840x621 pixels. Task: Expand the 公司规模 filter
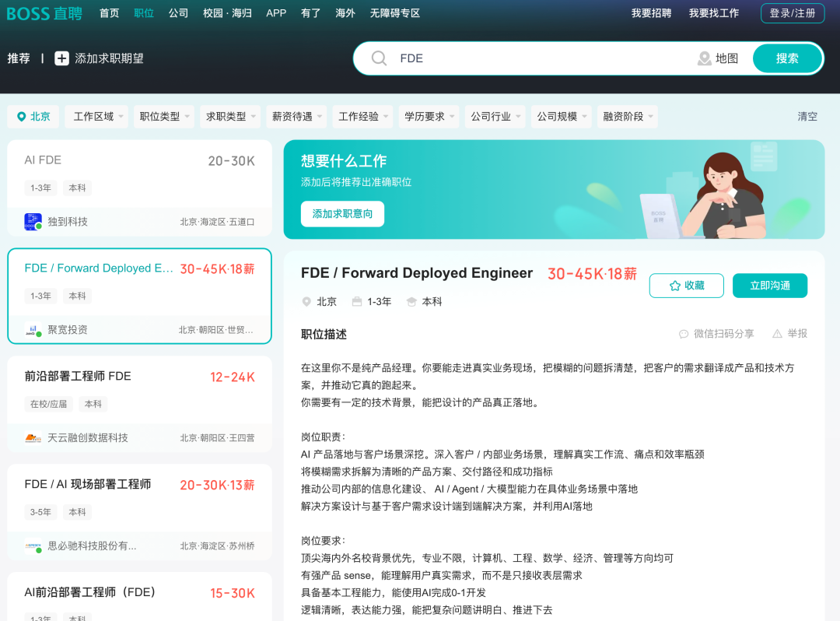[561, 116]
